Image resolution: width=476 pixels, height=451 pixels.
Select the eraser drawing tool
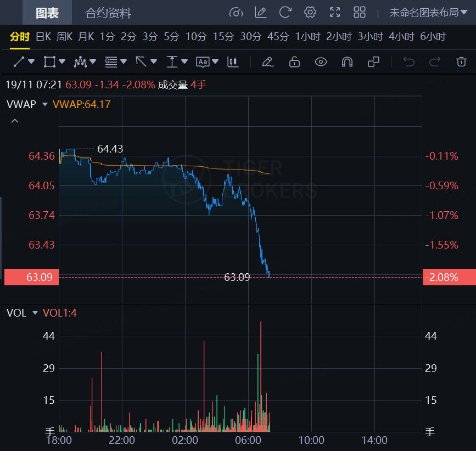coord(267,62)
